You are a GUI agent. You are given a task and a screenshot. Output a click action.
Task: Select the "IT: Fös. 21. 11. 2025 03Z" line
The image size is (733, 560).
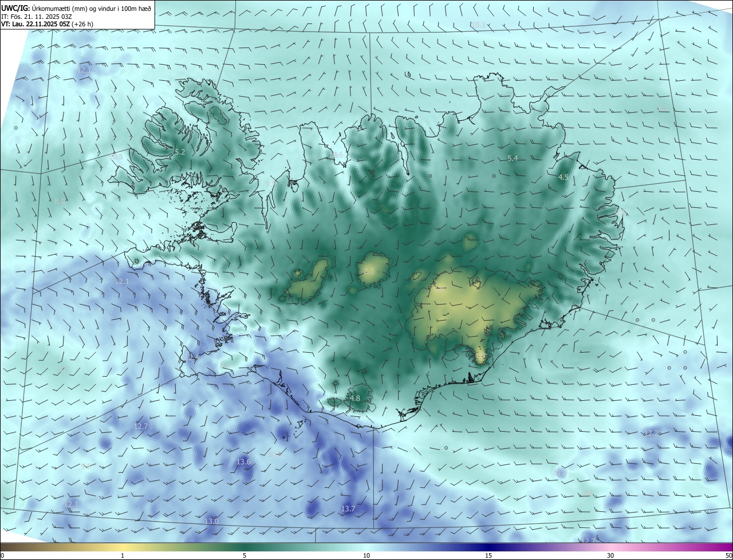pos(36,16)
